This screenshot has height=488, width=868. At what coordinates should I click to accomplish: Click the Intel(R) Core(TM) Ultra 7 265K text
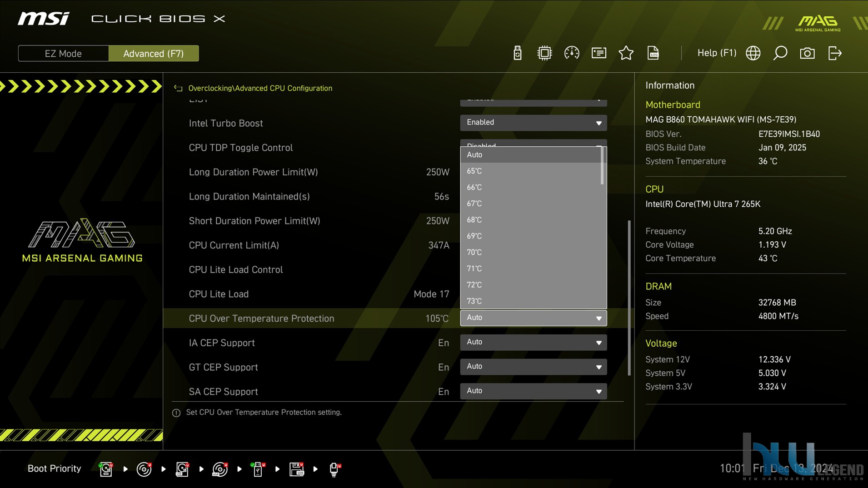tap(703, 204)
